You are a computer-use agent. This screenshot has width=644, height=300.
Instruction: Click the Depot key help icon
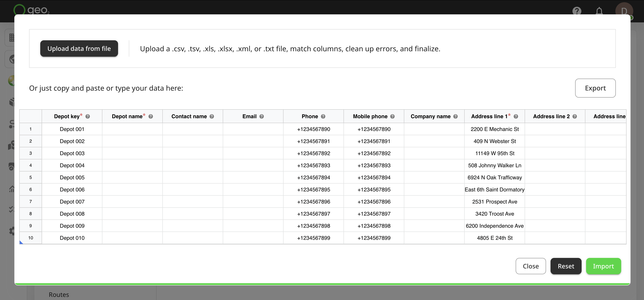coord(87,116)
